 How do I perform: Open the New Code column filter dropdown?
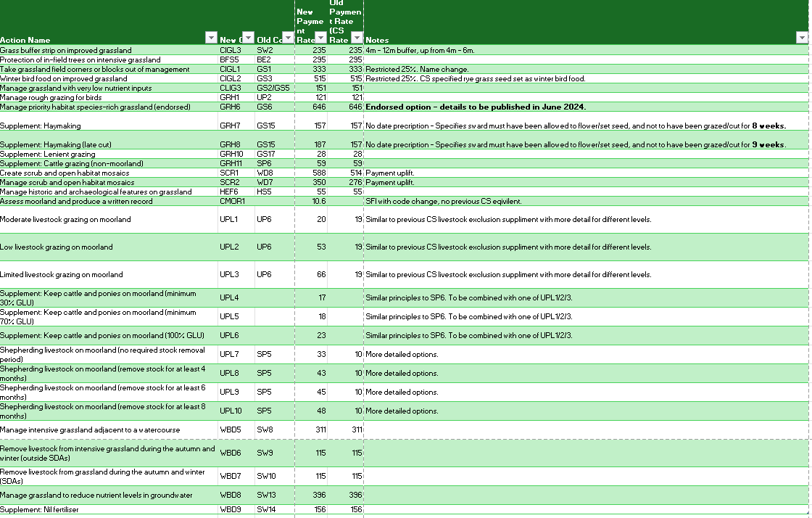point(249,37)
